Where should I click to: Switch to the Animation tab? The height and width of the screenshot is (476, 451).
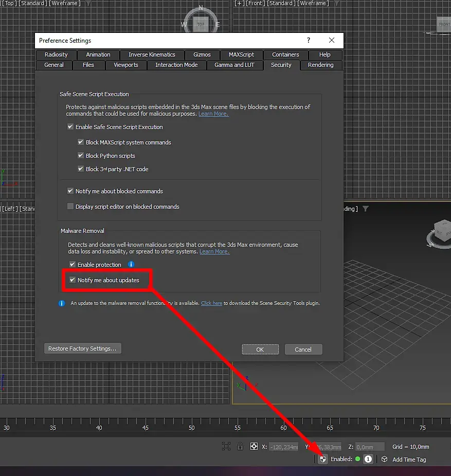[x=98, y=54]
